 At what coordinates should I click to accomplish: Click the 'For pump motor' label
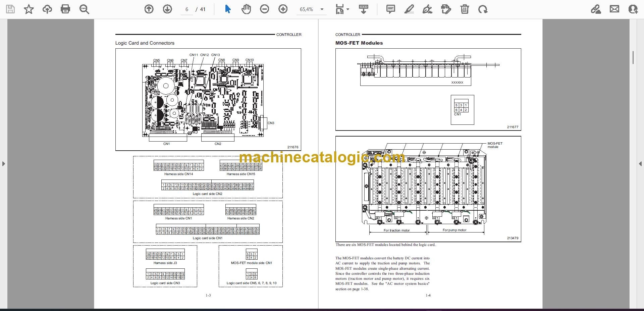point(454,230)
